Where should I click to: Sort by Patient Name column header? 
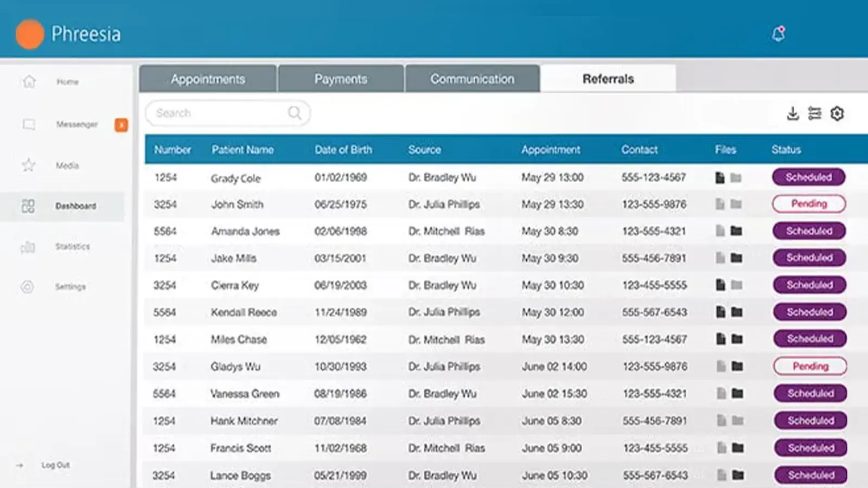(x=242, y=150)
